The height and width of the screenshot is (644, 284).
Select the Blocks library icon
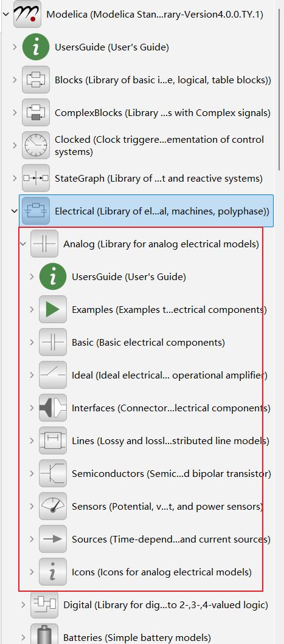tap(36, 80)
